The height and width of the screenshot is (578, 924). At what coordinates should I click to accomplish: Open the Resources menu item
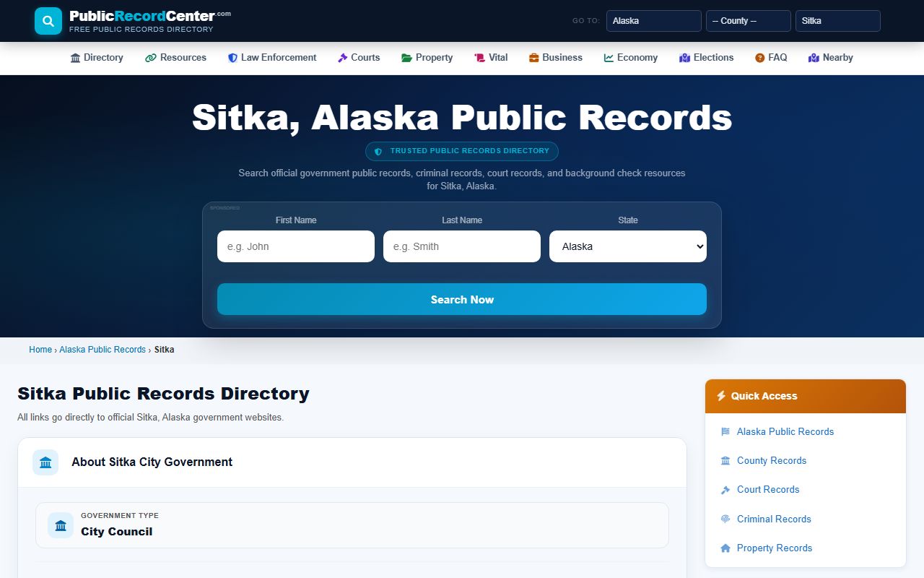pos(176,58)
